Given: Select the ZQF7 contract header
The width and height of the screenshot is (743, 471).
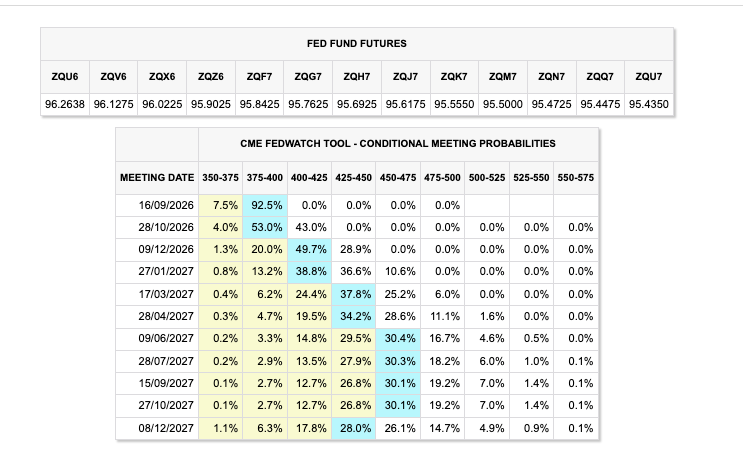Looking at the screenshot, I should 260,77.
